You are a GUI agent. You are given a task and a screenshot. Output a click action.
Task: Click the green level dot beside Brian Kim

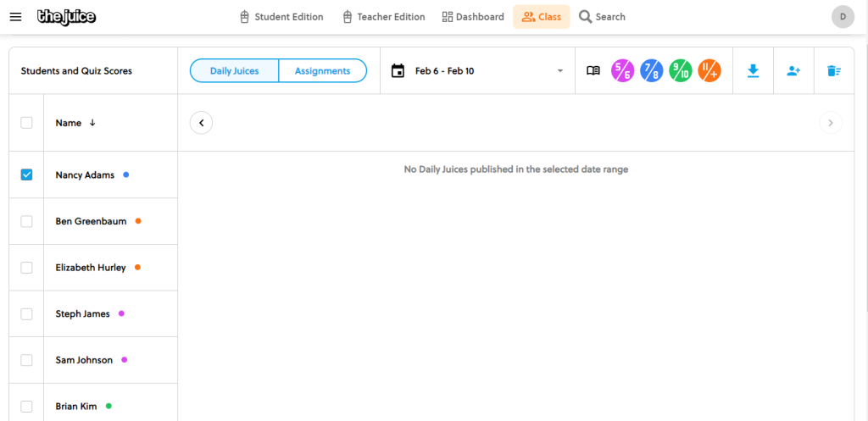coord(108,406)
